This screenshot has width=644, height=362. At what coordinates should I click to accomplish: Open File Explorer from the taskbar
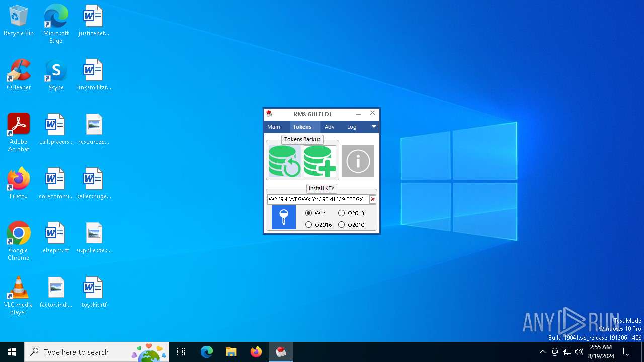[x=231, y=352]
